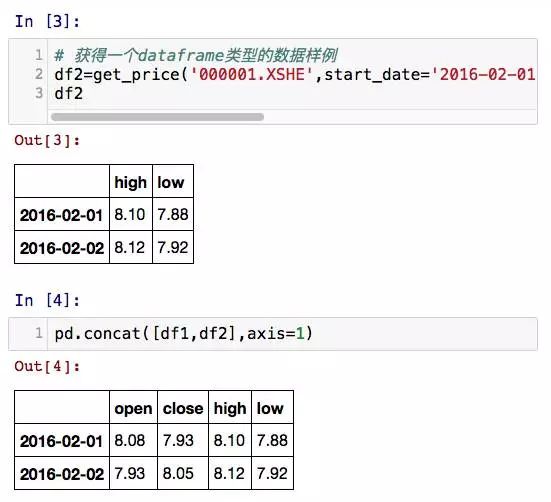Click the Out[3] output label
This screenshot has width=551, height=502.
pyautogui.click(x=47, y=141)
